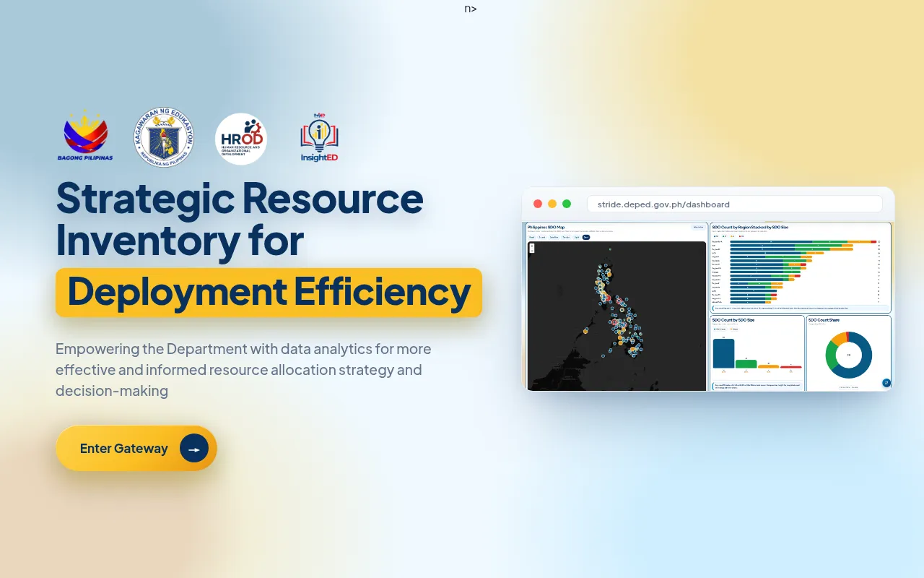924x578 pixels.
Task: Click the Kagawaran ng Edukasyon seal
Action: [x=164, y=137]
